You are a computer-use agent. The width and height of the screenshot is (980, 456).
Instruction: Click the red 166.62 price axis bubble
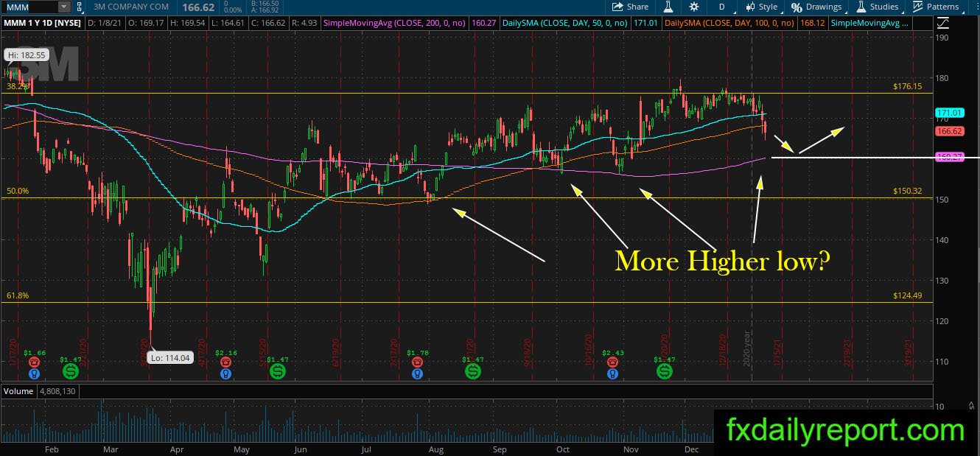[x=950, y=131]
